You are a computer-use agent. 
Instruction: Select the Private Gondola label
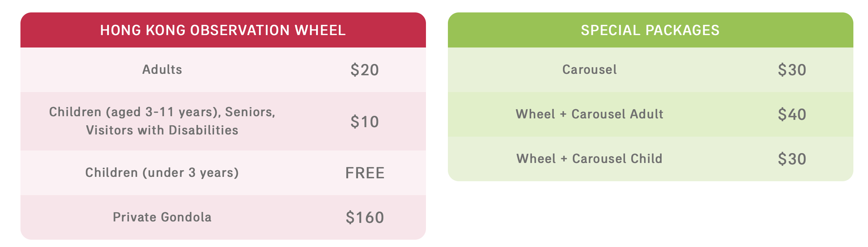tap(162, 217)
